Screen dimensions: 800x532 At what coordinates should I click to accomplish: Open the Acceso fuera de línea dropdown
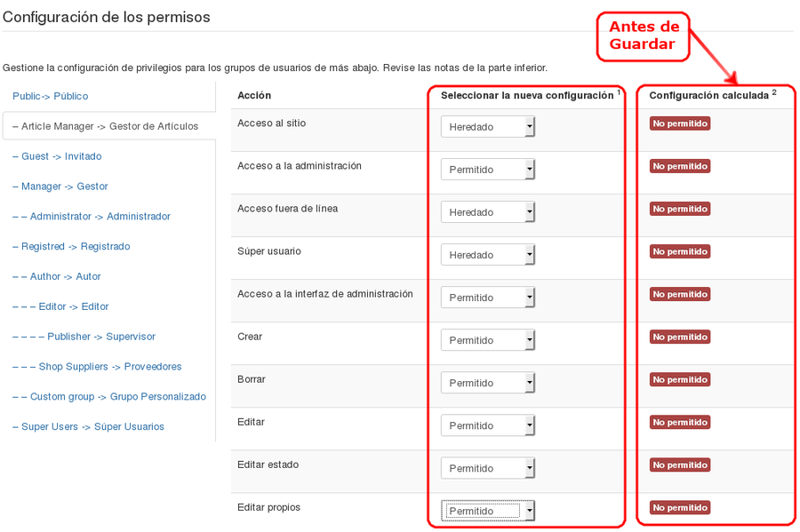[488, 212]
